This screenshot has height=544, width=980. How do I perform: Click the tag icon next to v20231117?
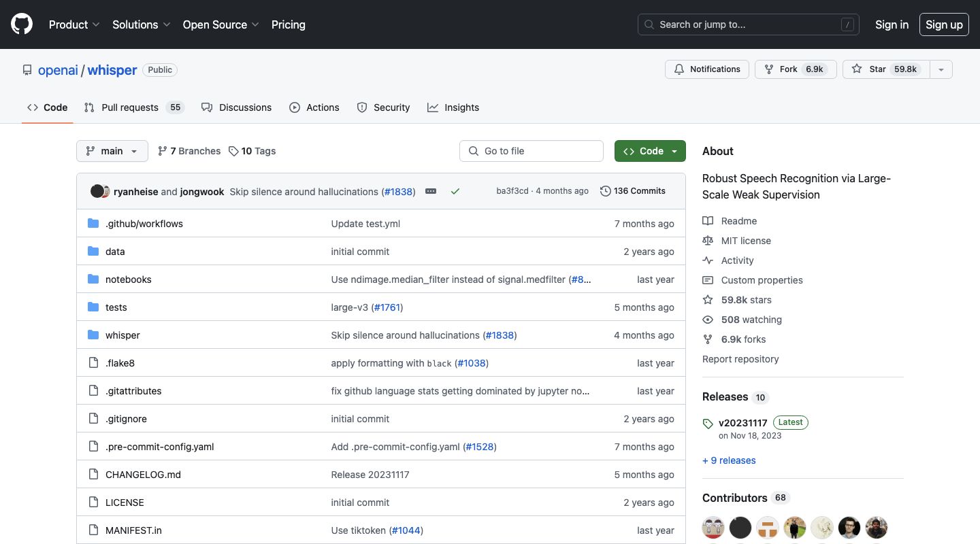708,424
